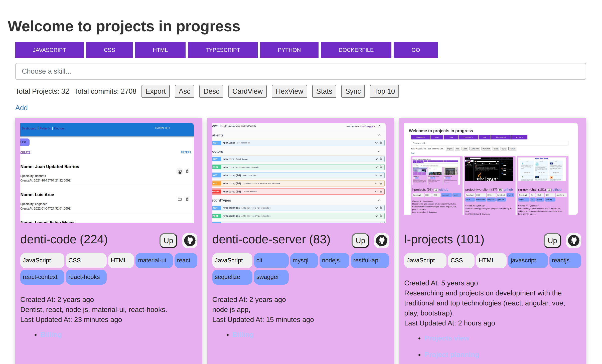Open GitHub icon on denti-code-server card
This screenshot has width=602, height=364.
[381, 241]
